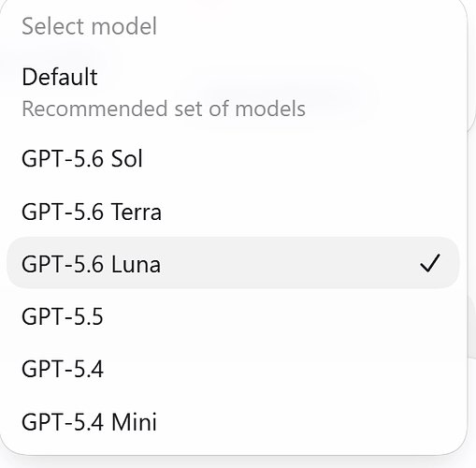476x468 pixels.
Task: Click the 'Terra' word in model list
Action: 137,212
